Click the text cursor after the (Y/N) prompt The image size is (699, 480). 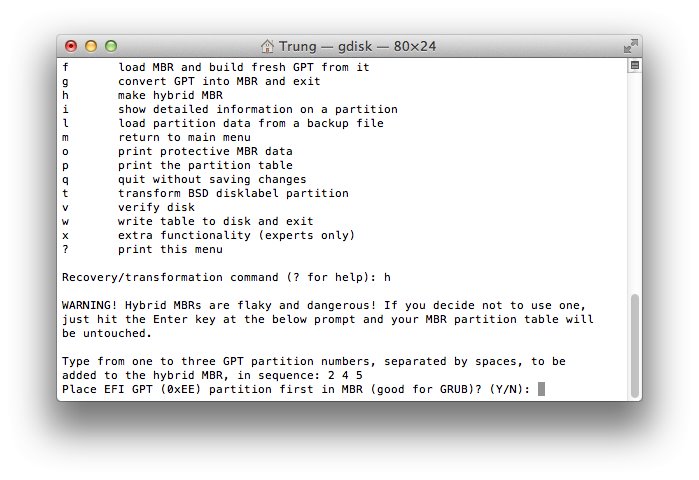pos(542,389)
